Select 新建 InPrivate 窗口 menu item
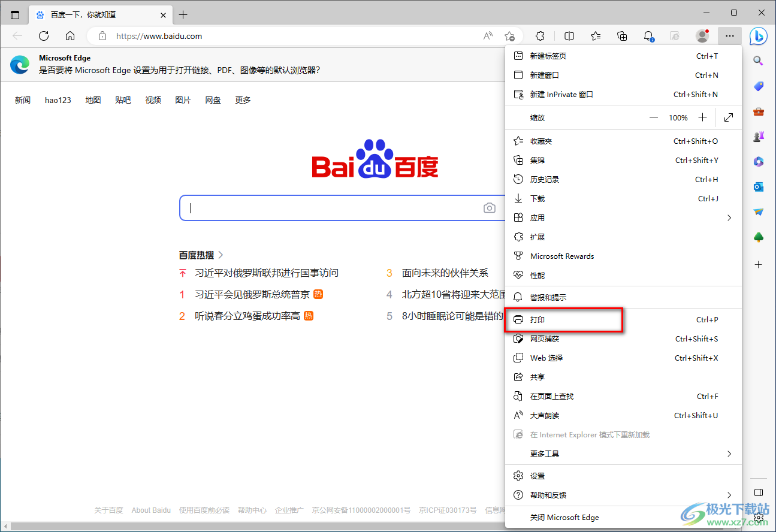Screen dimensions: 776x532 (623, 94)
